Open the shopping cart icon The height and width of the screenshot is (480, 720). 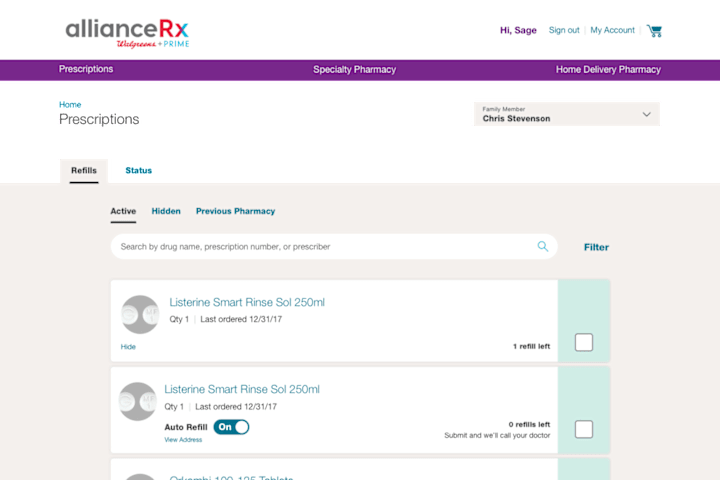tap(654, 31)
